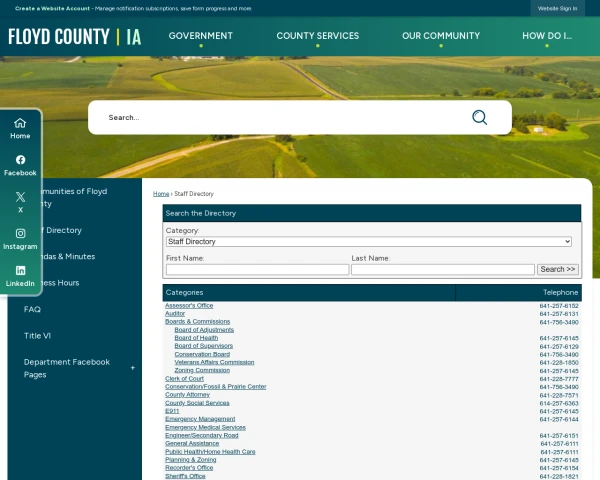Expand Department Facebook Pages submenu
600x480 pixels.
coord(132,368)
